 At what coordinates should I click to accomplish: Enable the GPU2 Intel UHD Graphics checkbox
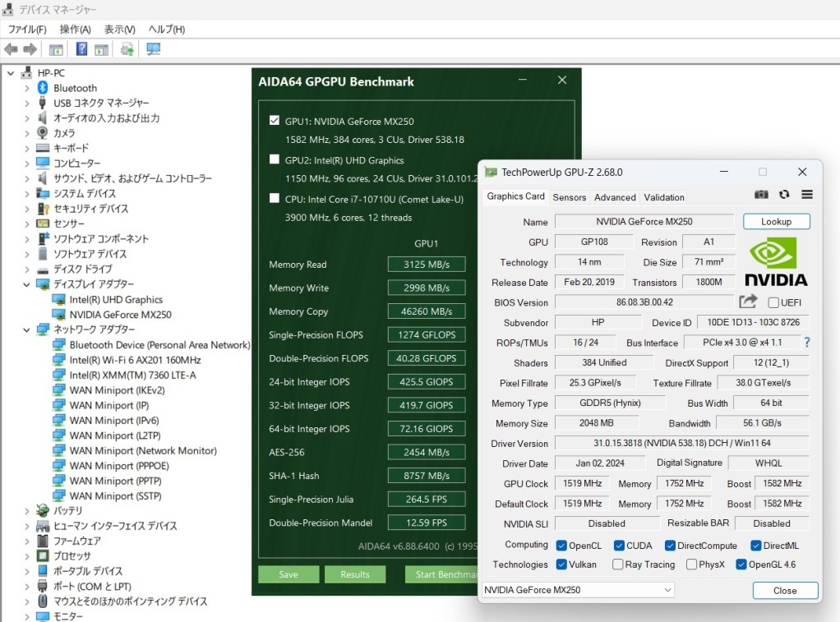275,159
